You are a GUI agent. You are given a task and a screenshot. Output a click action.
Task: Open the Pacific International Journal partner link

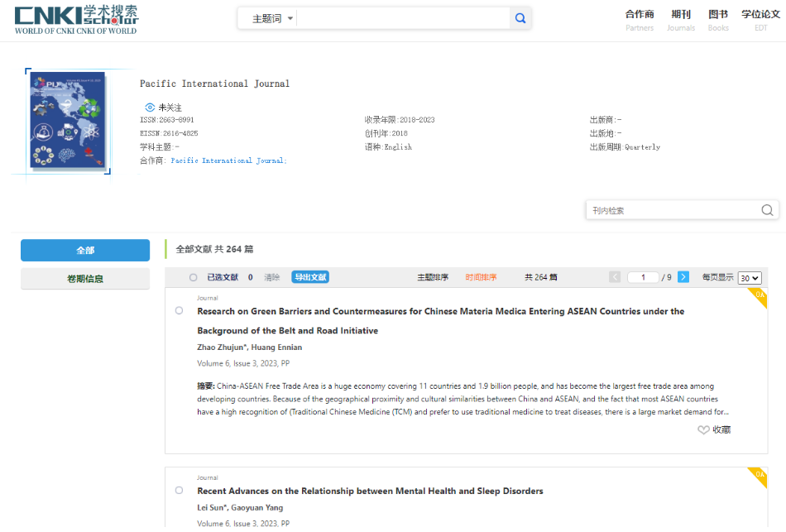[x=228, y=161]
